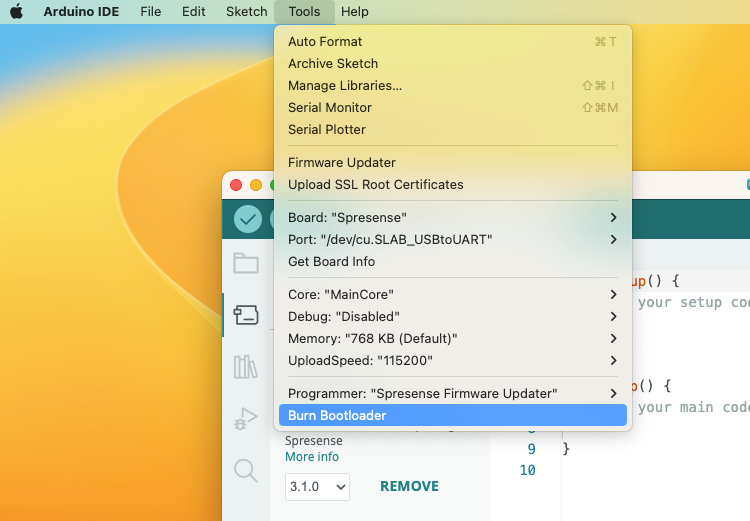Expand the Memory: "768 KB (Default)" submenu
Screen dimensions: 750x521
(452, 339)
